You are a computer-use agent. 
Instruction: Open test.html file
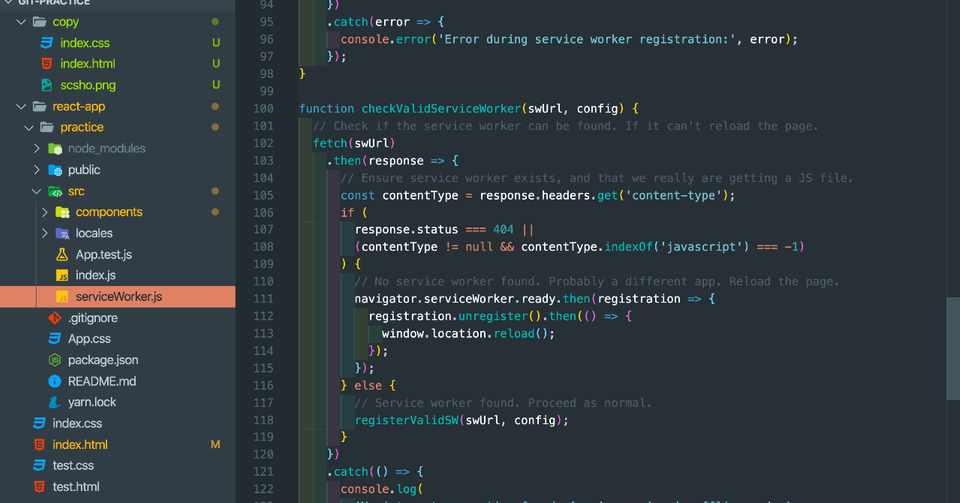[76, 487]
